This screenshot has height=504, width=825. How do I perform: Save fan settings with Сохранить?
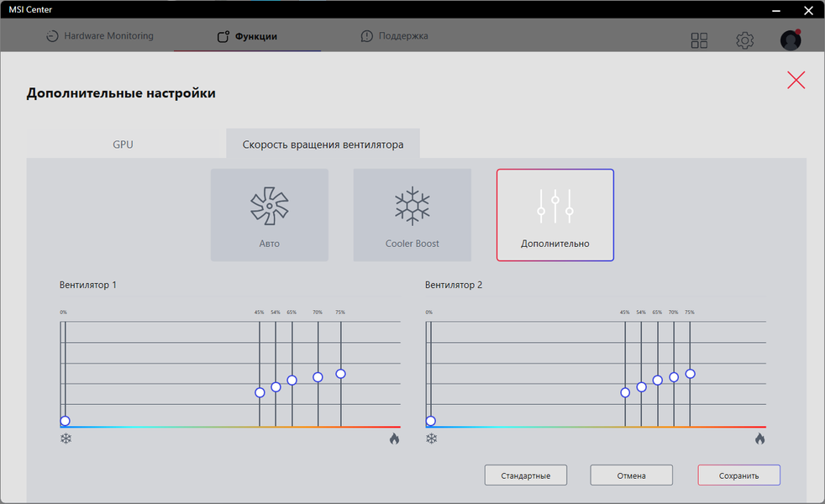738,475
